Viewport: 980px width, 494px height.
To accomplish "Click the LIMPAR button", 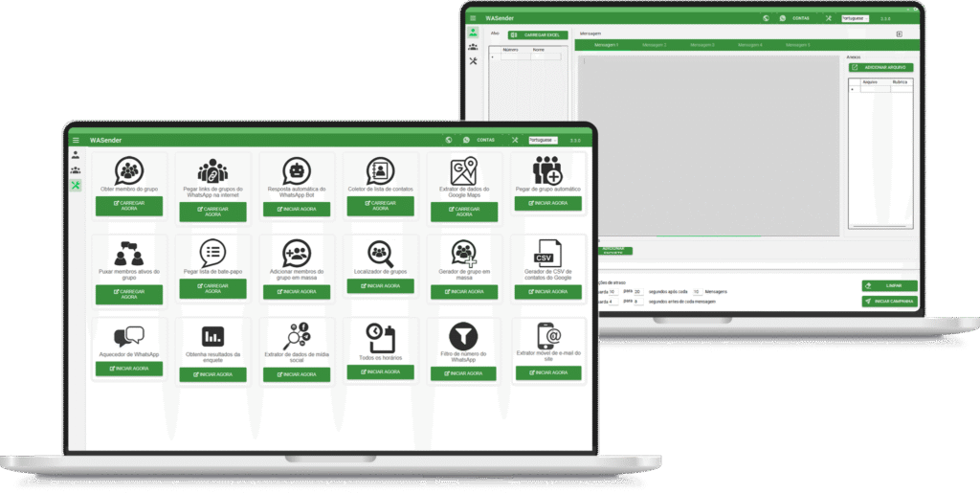I will tap(889, 285).
